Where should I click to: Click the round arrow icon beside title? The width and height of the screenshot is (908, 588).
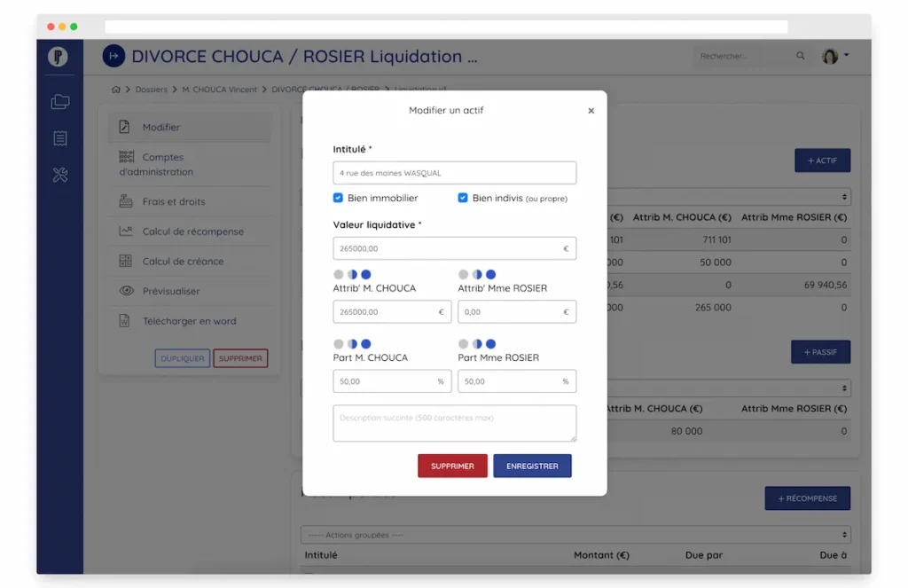[x=113, y=57]
